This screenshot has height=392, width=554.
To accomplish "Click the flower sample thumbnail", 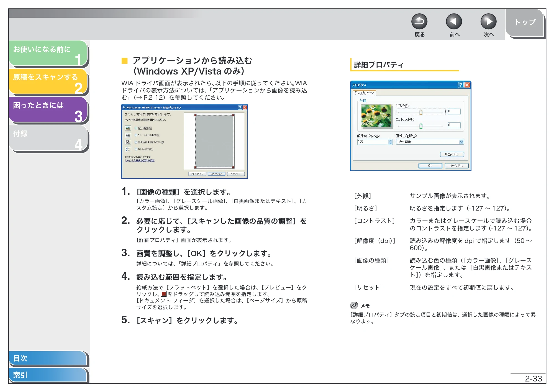I will click(376, 116).
